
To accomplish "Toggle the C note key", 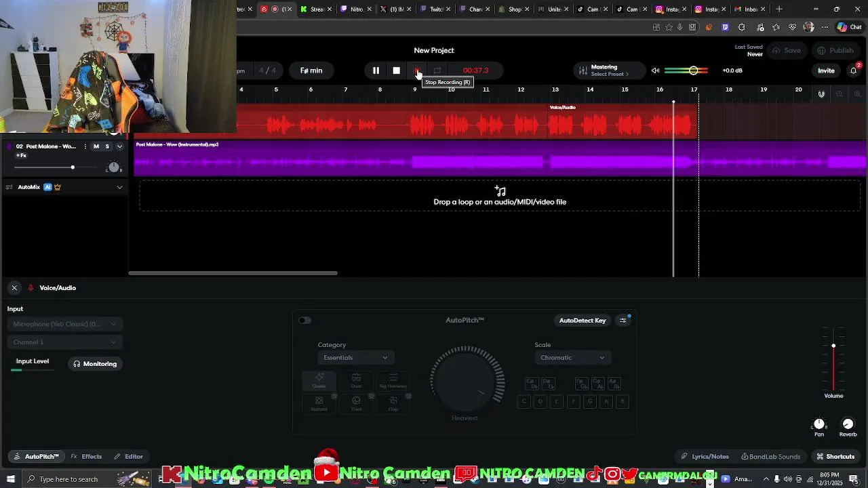I will pyautogui.click(x=524, y=401).
